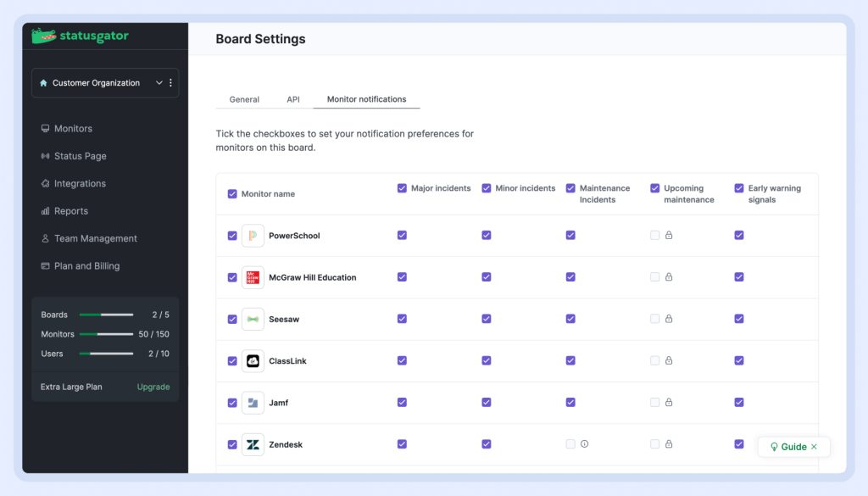Click the Upgrade plan link

(153, 387)
